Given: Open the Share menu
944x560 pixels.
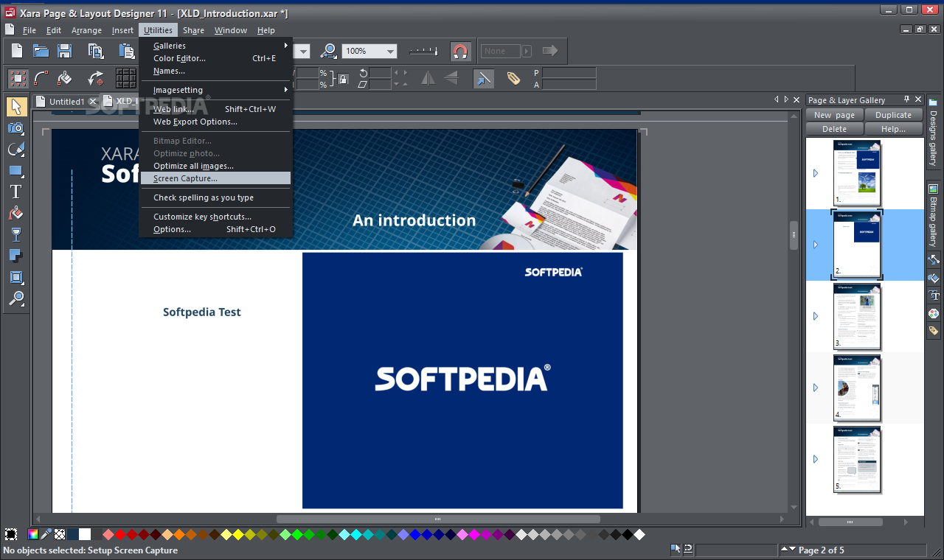Looking at the screenshot, I should coord(193,30).
